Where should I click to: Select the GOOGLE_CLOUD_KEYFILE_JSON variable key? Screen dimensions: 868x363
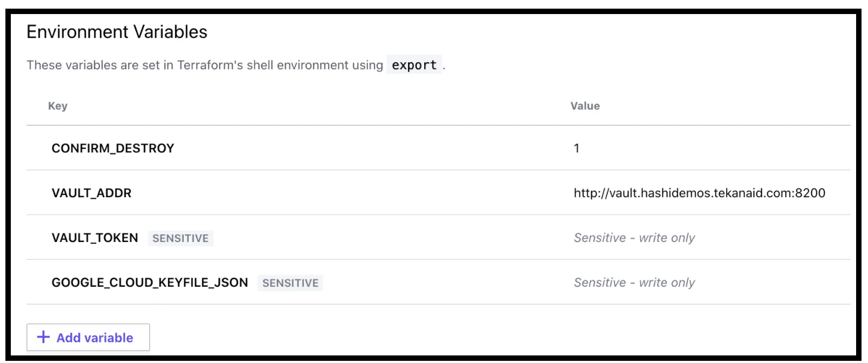(x=150, y=283)
